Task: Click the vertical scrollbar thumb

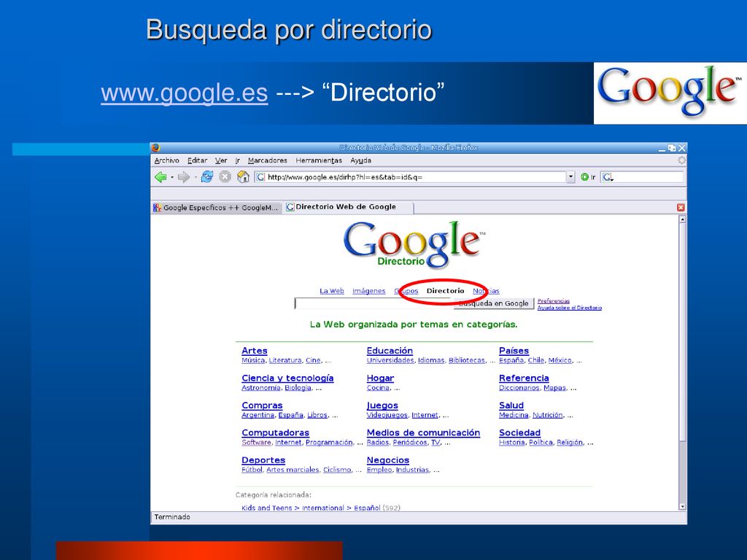Action: tap(682, 332)
